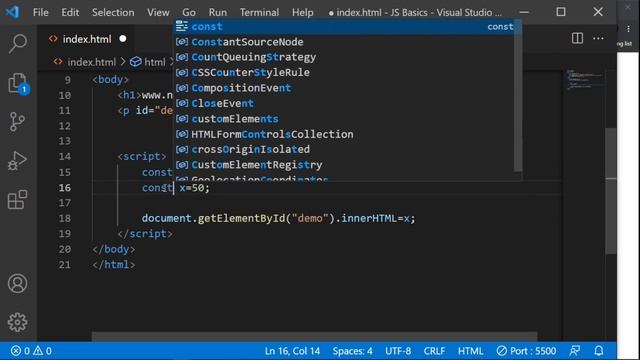The width and height of the screenshot is (640, 360).
Task: Click index.html in the breadcrumb
Action: [x=91, y=62]
